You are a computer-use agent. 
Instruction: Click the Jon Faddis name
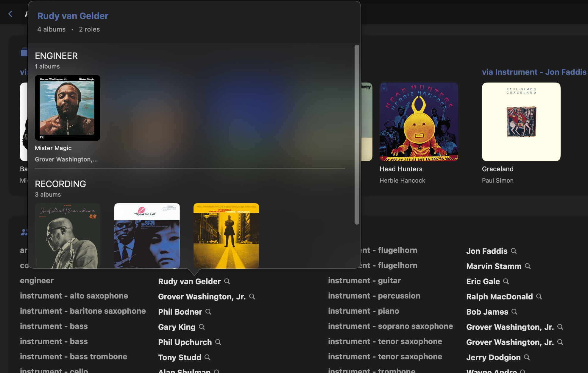pos(487,251)
